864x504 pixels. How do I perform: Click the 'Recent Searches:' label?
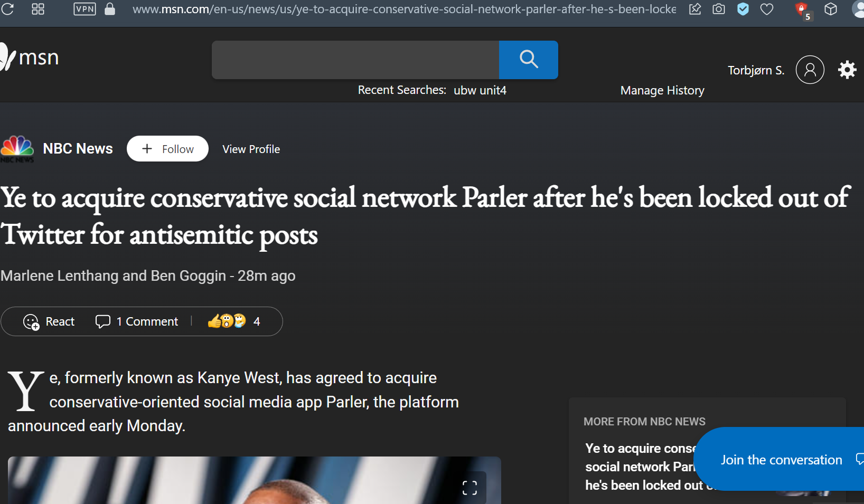click(x=402, y=90)
